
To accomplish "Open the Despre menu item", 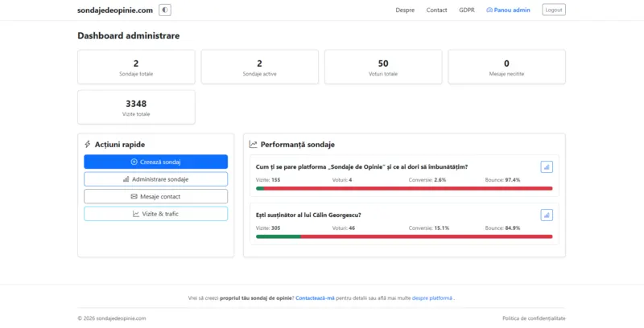I will coord(405,10).
